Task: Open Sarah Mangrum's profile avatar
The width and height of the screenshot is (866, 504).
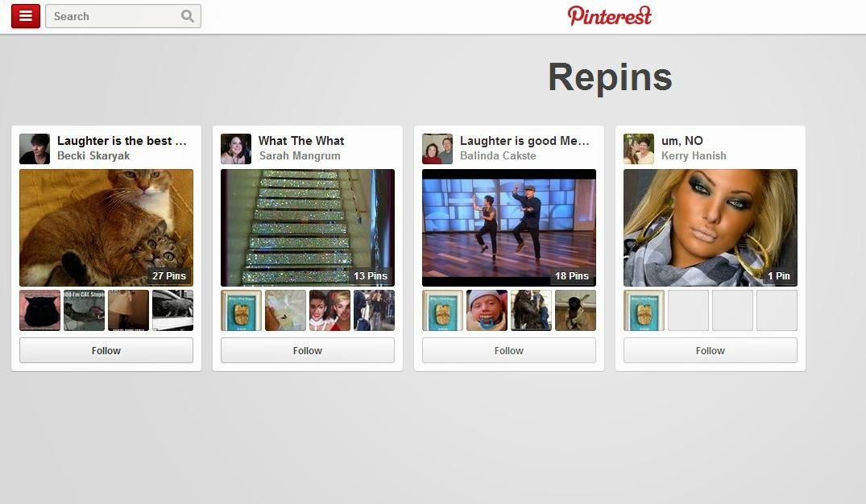Action: pyautogui.click(x=236, y=148)
